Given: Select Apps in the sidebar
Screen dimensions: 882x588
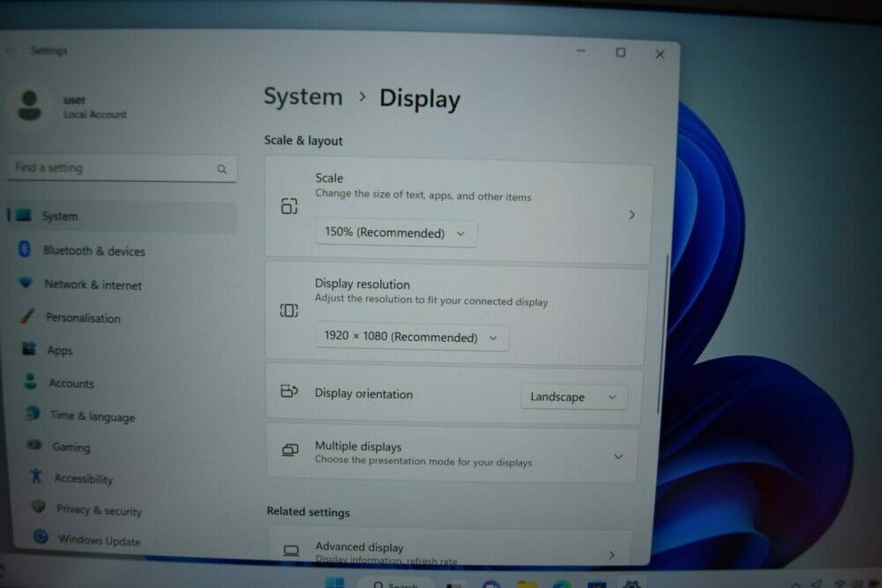Looking at the screenshot, I should click(x=60, y=350).
